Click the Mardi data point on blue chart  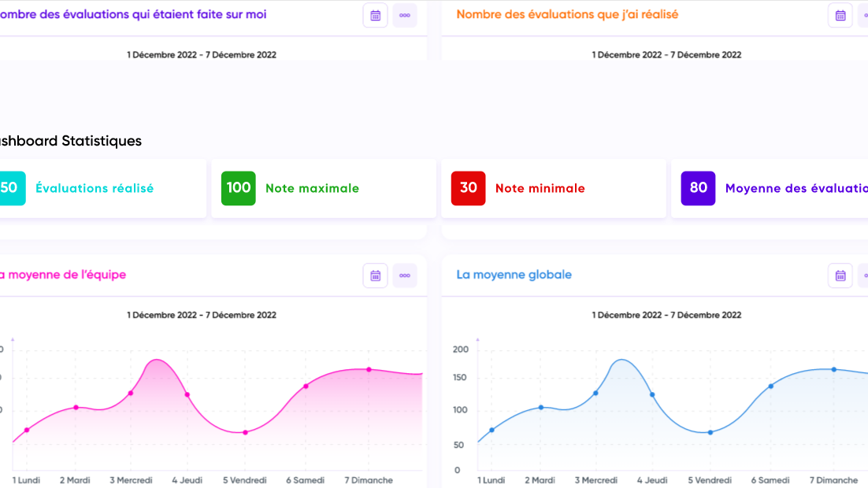(x=541, y=407)
